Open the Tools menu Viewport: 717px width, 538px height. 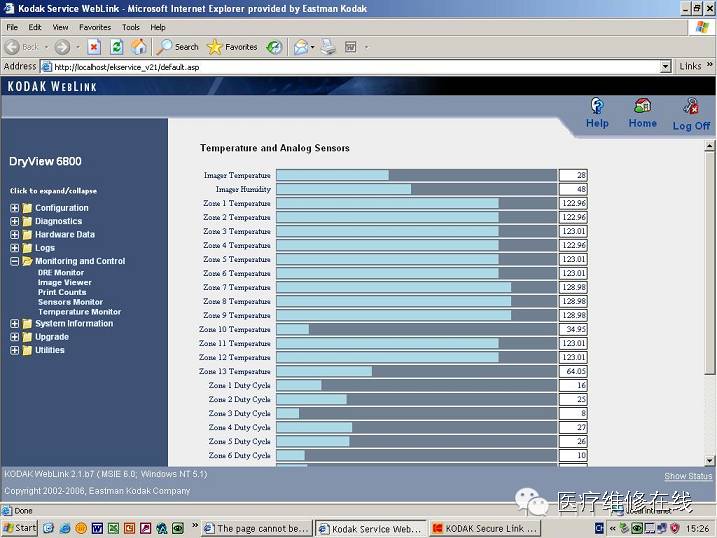[131, 27]
